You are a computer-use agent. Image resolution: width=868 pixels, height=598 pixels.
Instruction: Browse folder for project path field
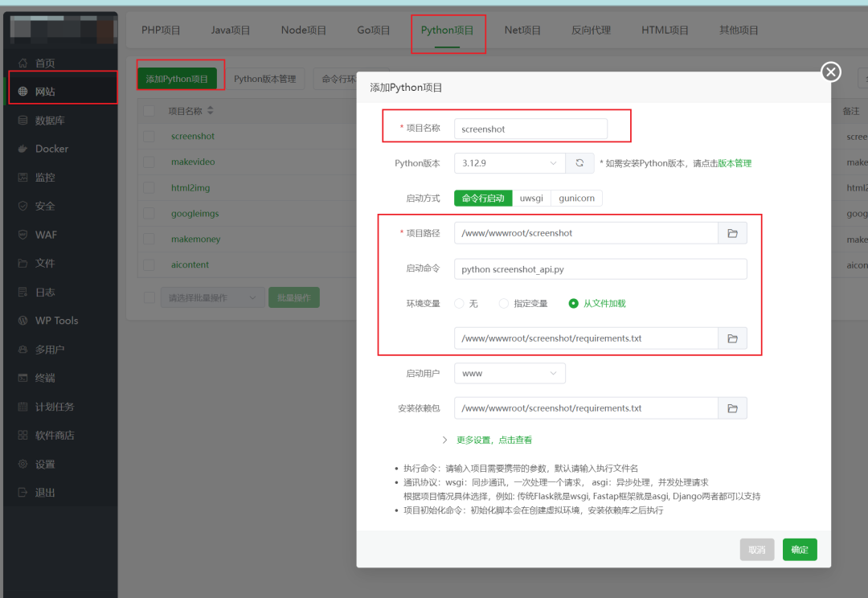coord(732,233)
